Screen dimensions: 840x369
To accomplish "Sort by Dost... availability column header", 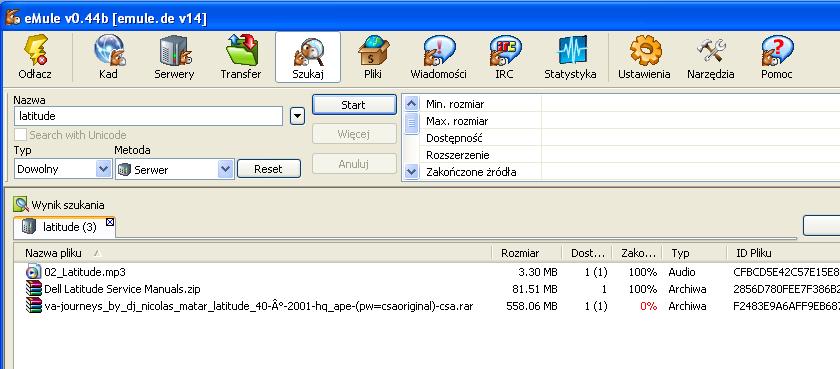I will (x=588, y=253).
